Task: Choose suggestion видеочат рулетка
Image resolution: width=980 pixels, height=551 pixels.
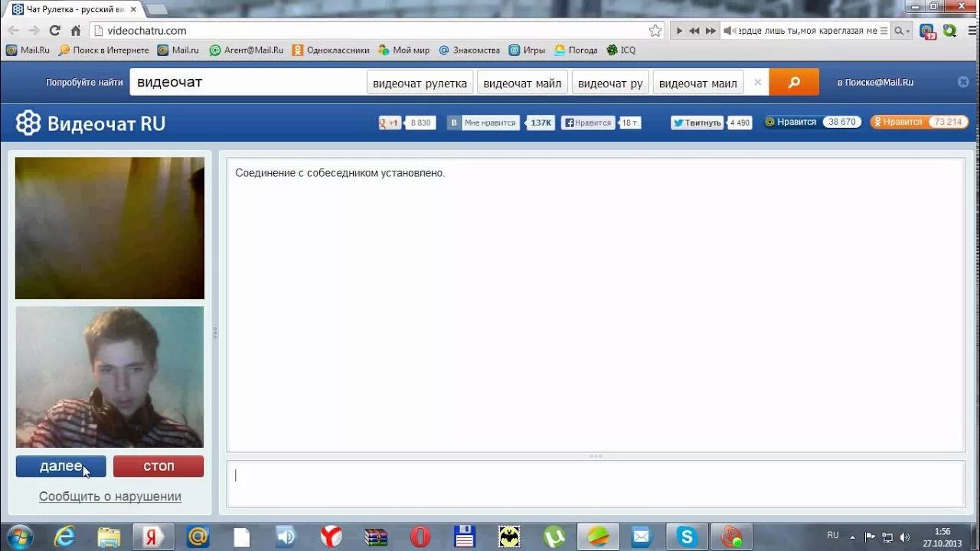Action: point(420,83)
